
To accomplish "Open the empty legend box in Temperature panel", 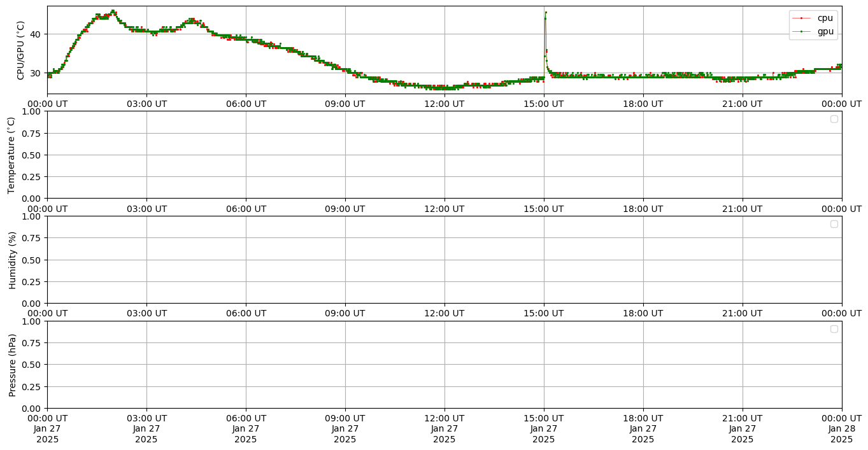I will pyautogui.click(x=834, y=119).
